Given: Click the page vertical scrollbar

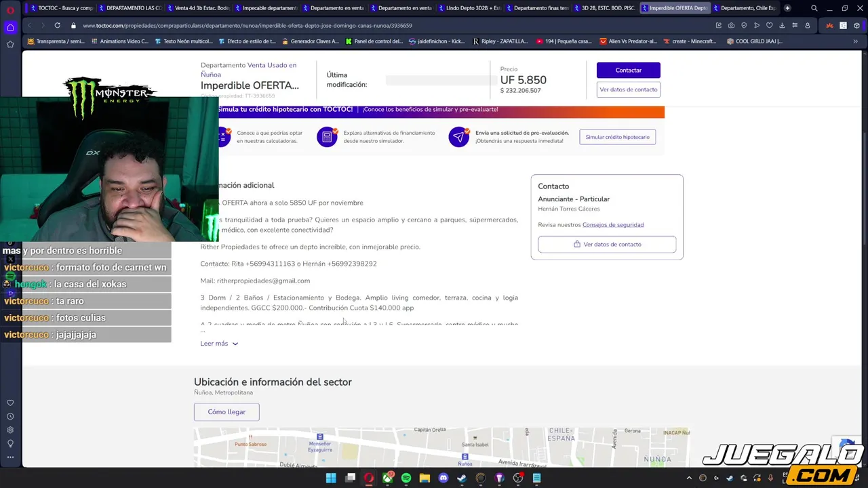Looking at the screenshot, I should (x=864, y=258).
